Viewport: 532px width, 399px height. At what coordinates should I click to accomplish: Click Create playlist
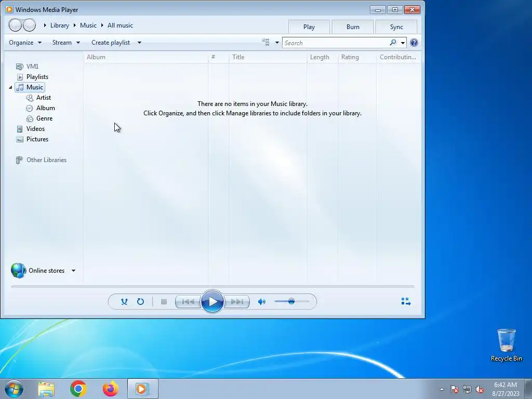coord(111,43)
